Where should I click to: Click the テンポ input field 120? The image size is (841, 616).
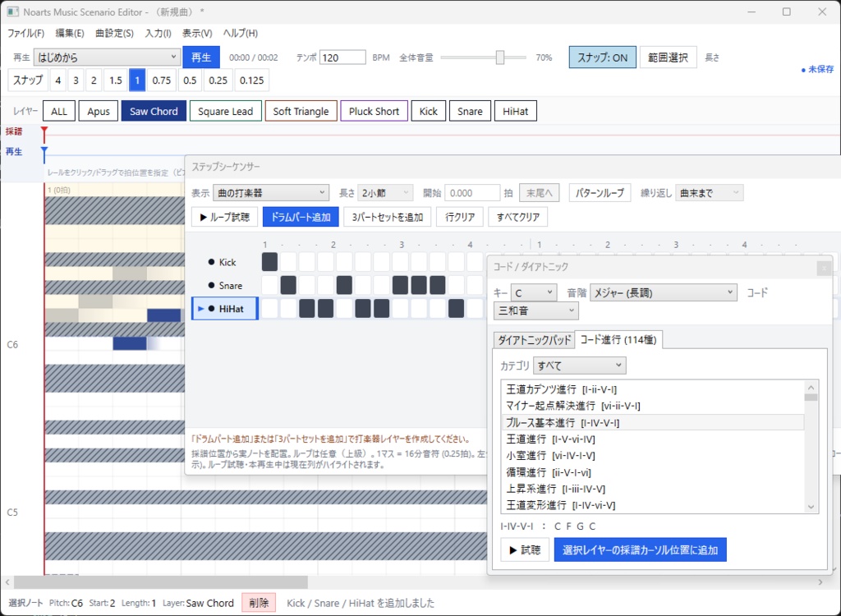pyautogui.click(x=342, y=57)
